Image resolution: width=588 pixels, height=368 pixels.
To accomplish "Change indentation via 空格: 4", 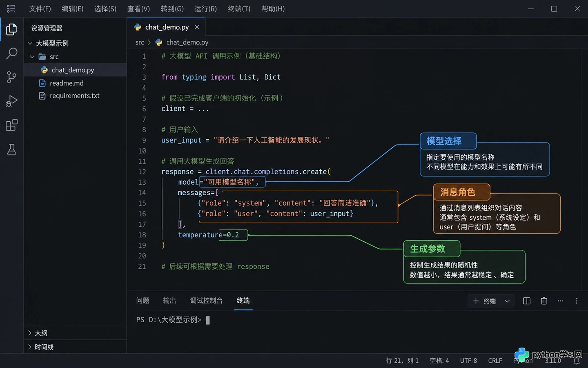I will 439,361.
